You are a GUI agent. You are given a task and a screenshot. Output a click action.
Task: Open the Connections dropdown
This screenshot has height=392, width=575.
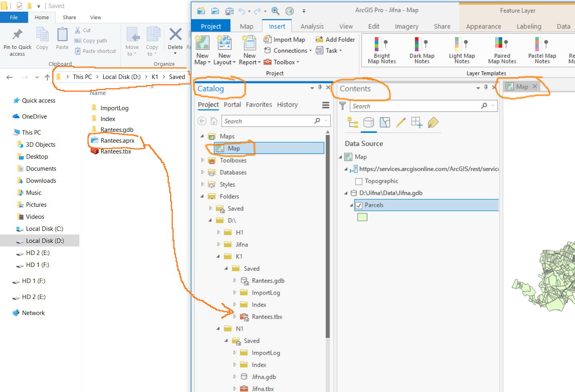[287, 51]
